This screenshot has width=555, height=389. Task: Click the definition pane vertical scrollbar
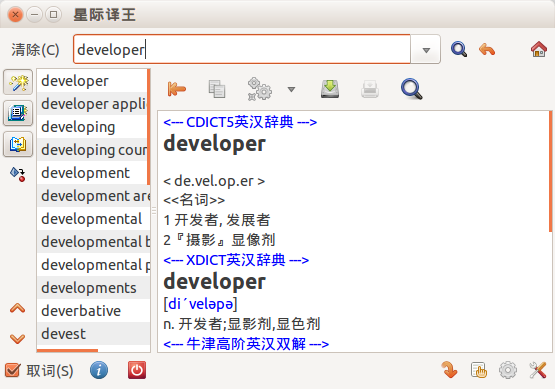[x=550, y=172]
